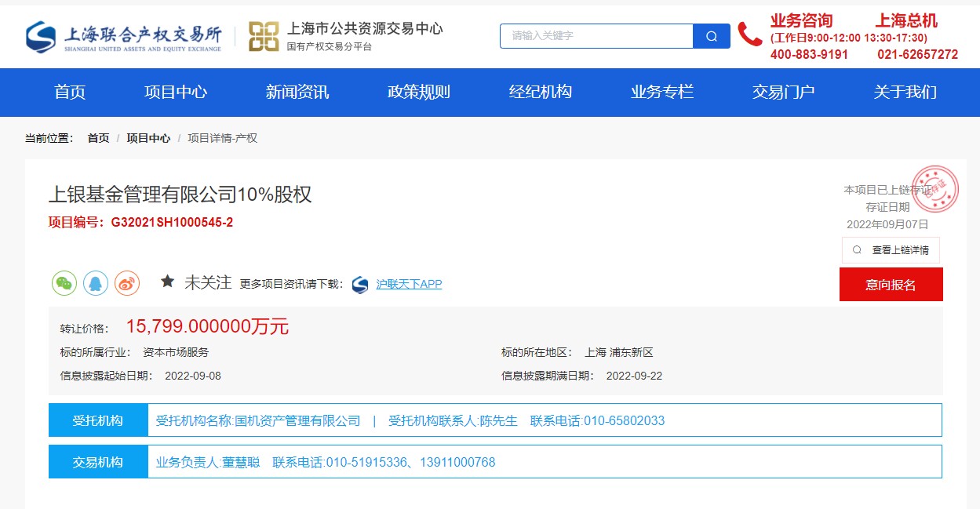The width and height of the screenshot is (980, 509).
Task: Open 经纪机构 in the navigation bar
Action: point(541,92)
